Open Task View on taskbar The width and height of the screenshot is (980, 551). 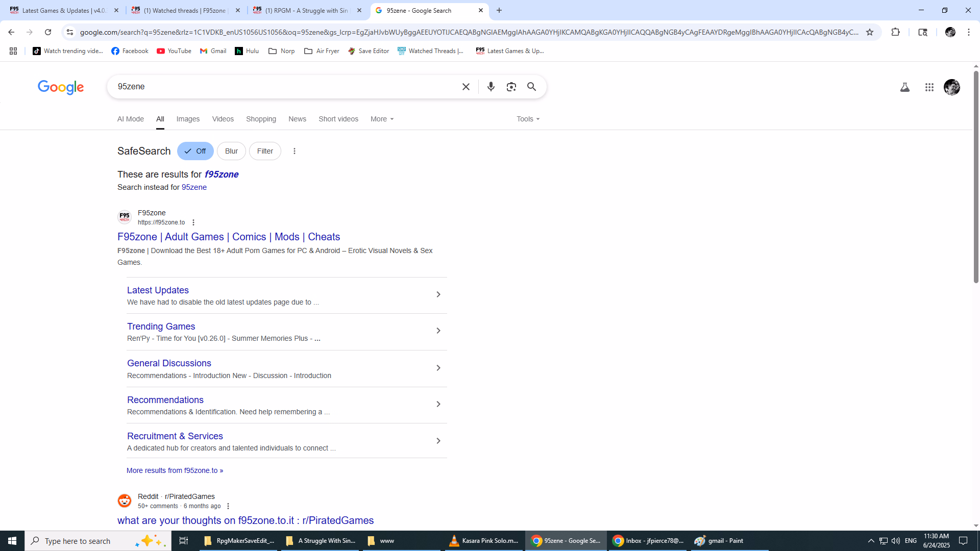point(184,541)
